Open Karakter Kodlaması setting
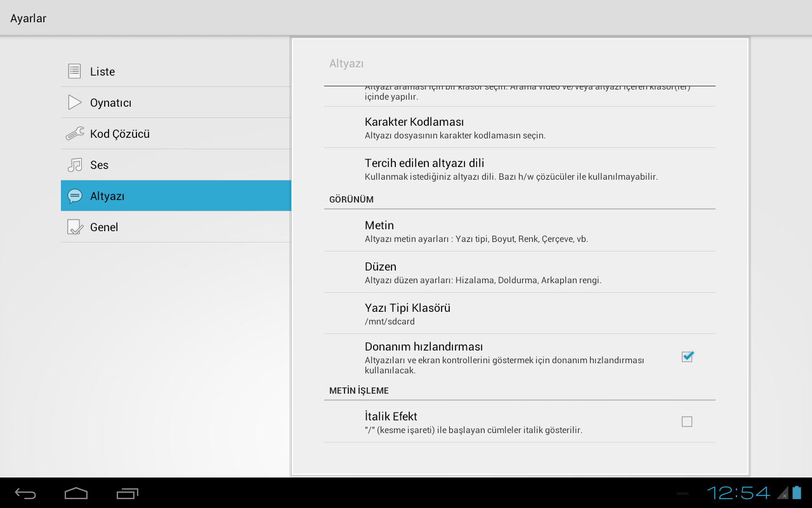Screen dimensions: 812x508 (x=520, y=127)
